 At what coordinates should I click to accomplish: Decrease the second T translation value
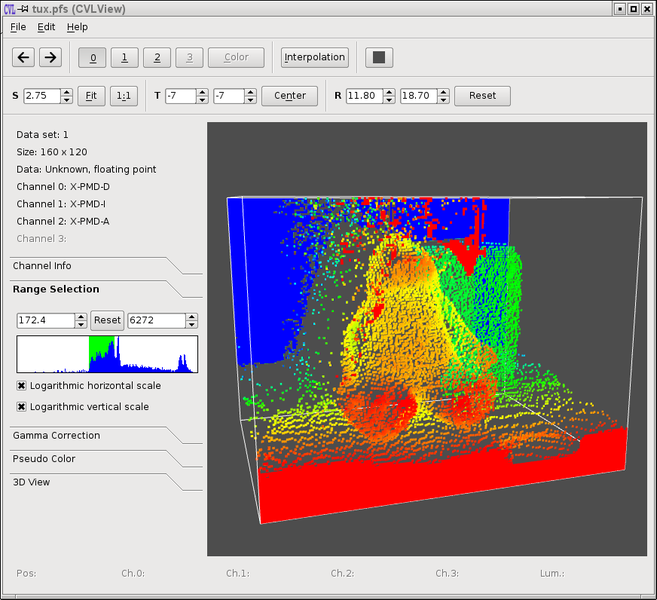tap(251, 100)
